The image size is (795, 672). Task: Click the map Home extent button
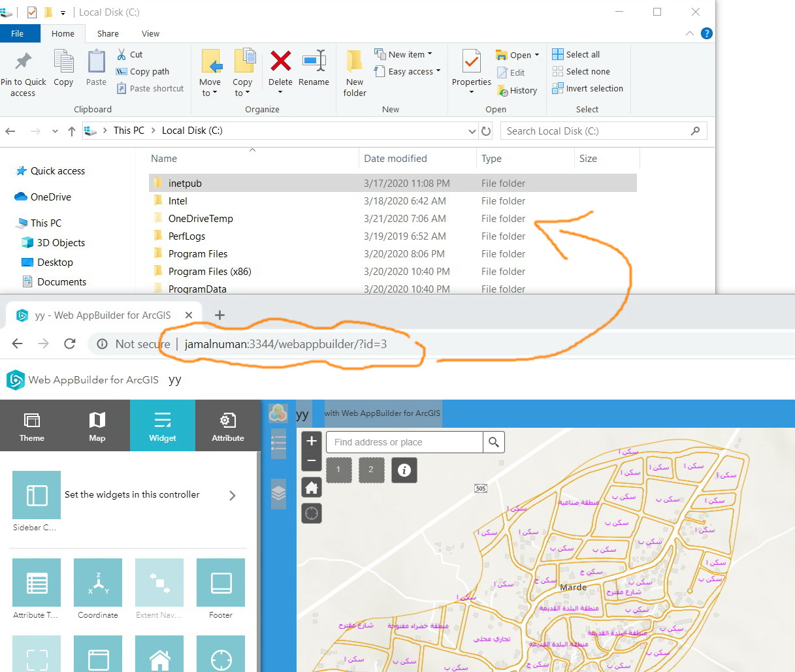coord(312,487)
